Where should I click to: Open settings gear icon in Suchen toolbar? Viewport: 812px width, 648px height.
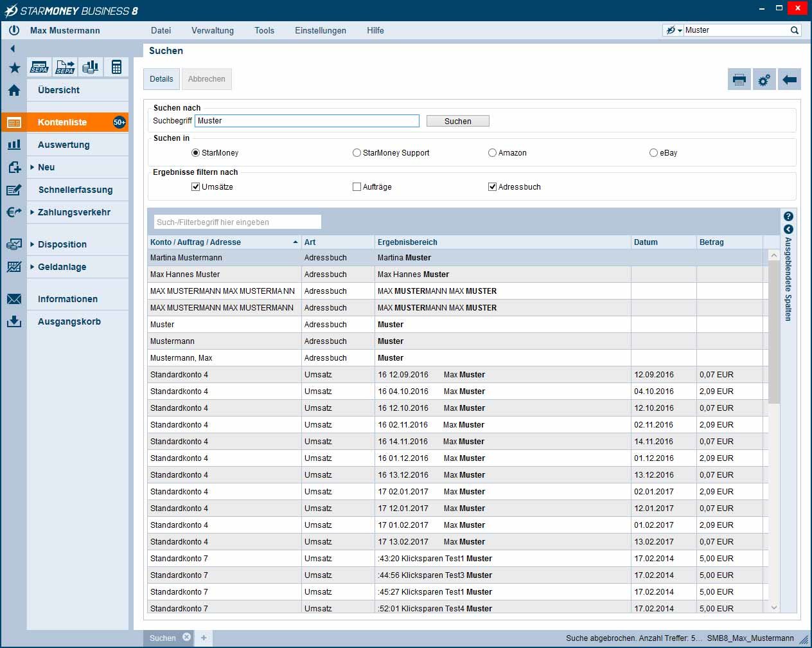[x=764, y=80]
